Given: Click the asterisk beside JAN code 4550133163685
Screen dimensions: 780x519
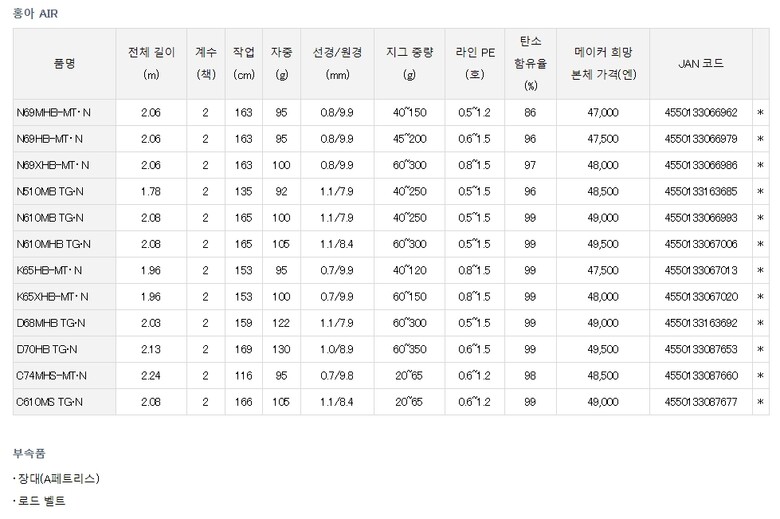Looking at the screenshot, I should click(760, 191).
